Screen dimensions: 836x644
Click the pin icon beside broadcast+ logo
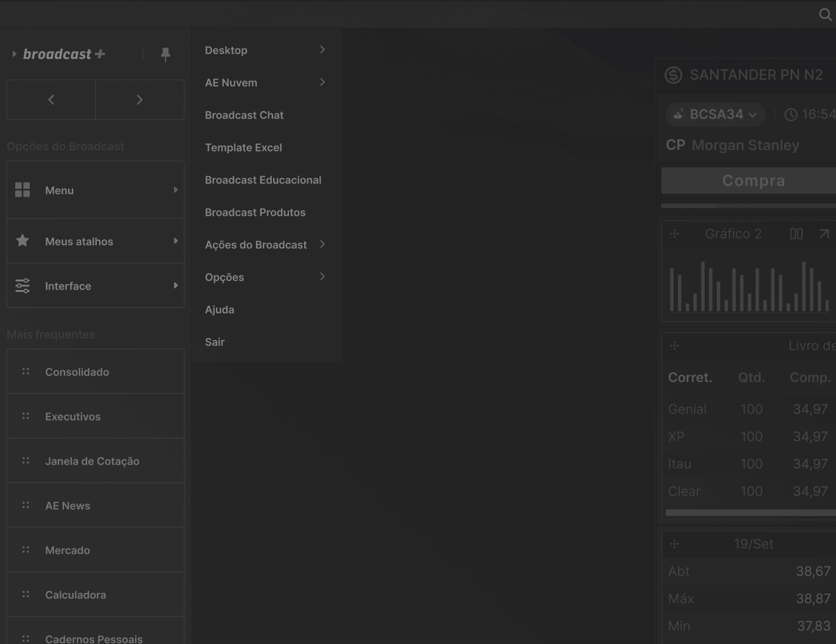click(165, 55)
